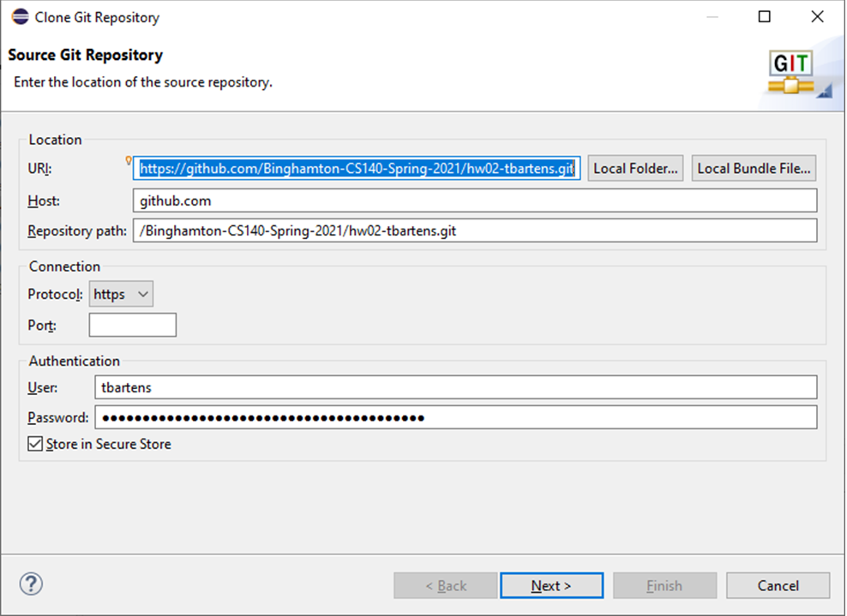This screenshot has width=847, height=616.
Task: Click into the Host field containing github.com
Action: [474, 200]
